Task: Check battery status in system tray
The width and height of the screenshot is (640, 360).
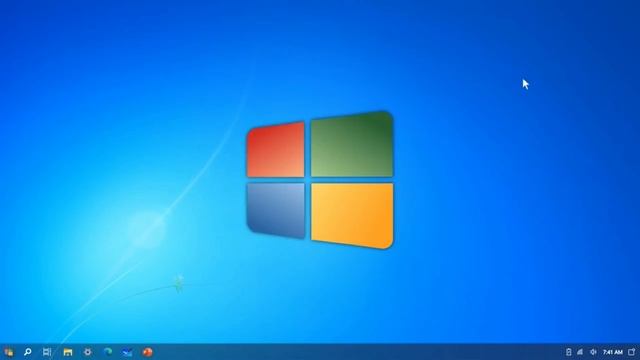Action: click(569, 352)
